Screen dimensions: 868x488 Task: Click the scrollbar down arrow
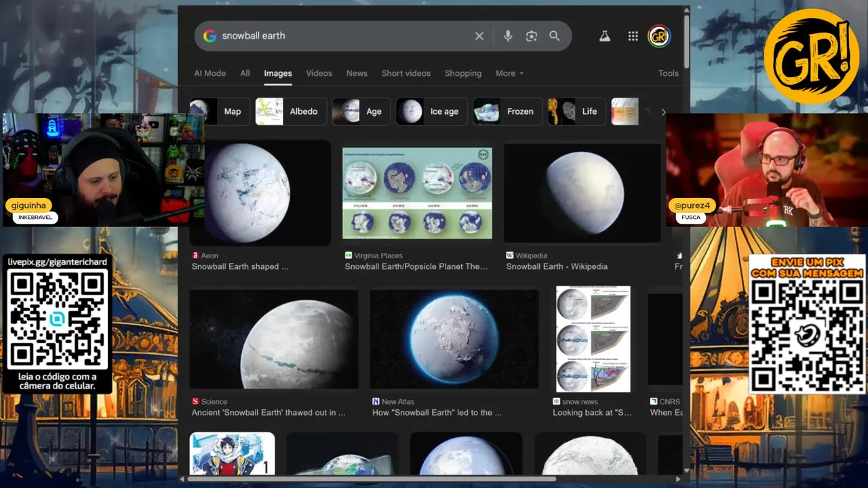click(x=686, y=470)
